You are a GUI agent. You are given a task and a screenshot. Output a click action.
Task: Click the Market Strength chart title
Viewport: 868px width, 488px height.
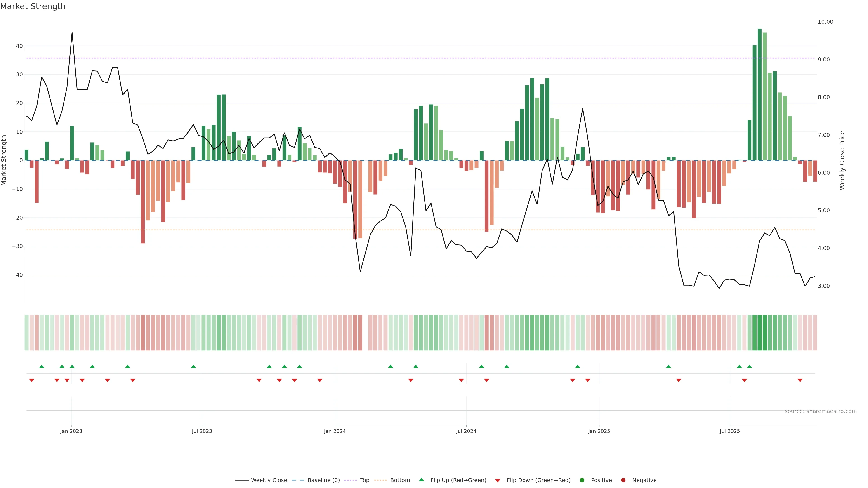[33, 6]
